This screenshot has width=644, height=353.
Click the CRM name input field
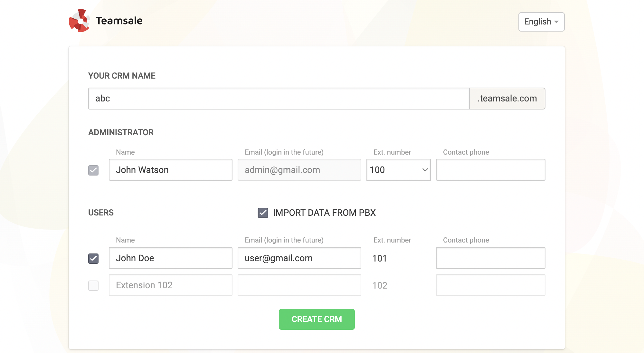(x=279, y=99)
